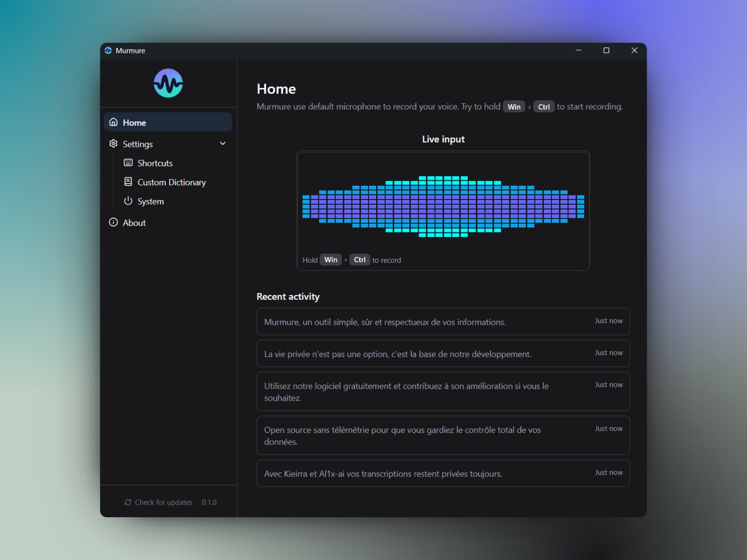Image resolution: width=747 pixels, height=560 pixels.
Task: Open the Shortcuts settings page
Action: (x=155, y=163)
